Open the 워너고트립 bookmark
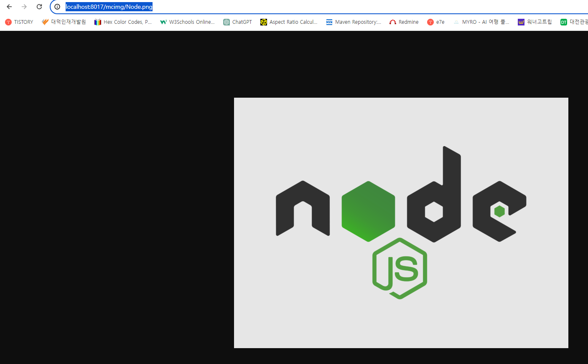The width and height of the screenshot is (588, 364). 535,22
